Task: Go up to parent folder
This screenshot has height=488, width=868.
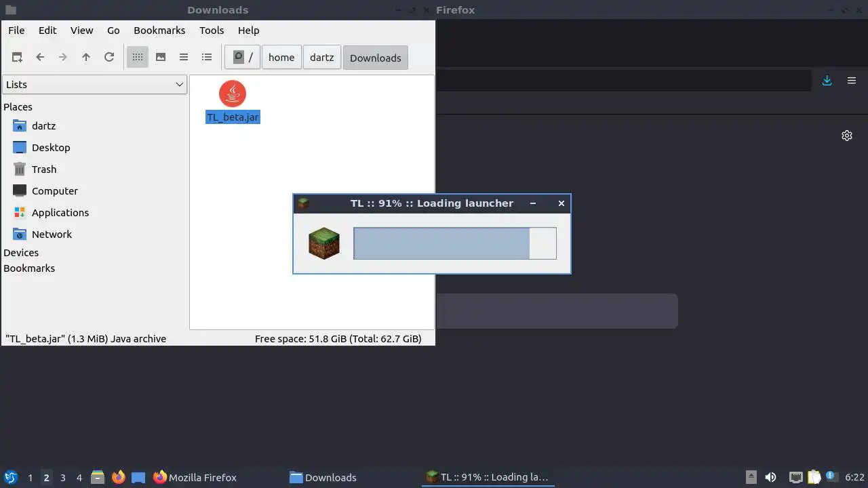Action: click(86, 58)
